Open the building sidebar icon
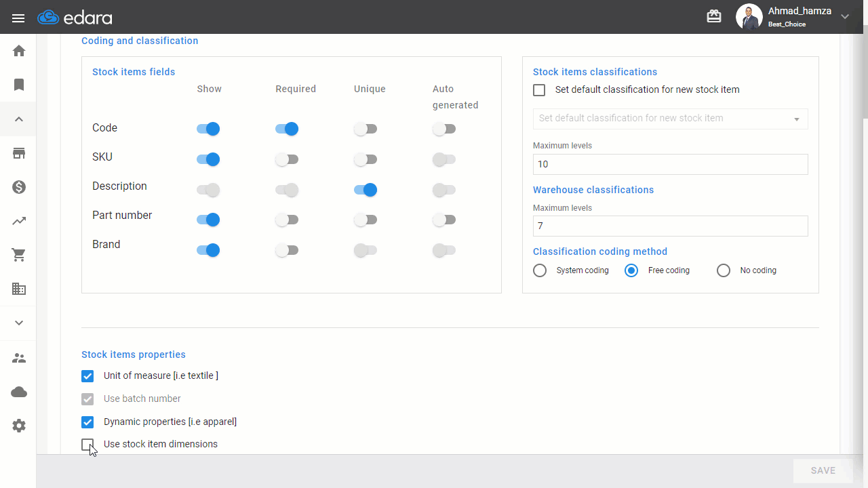Screen dimensions: 868x488 (x=19, y=289)
